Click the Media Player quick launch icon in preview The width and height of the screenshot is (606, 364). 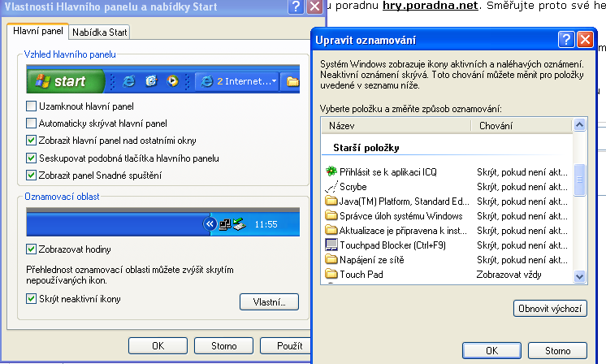[x=172, y=80]
